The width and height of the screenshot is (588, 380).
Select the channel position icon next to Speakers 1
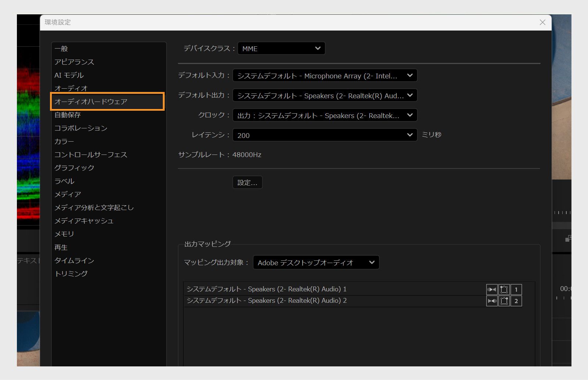coord(504,289)
